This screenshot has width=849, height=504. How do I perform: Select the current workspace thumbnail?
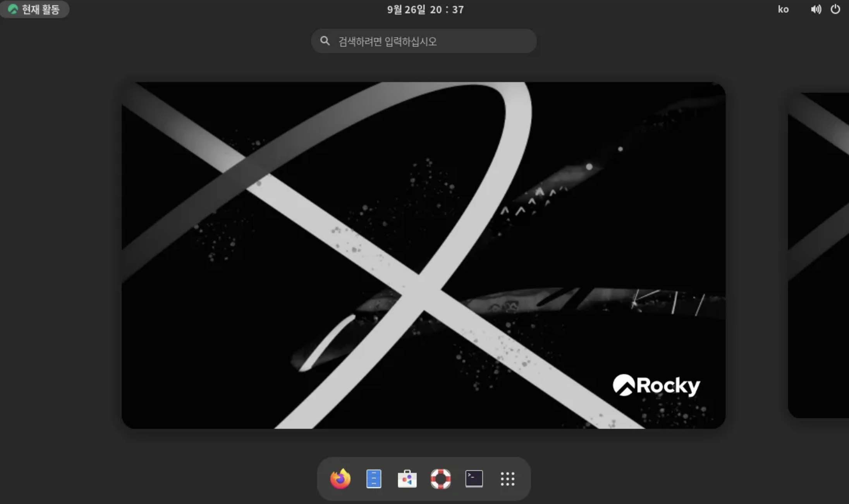423,255
